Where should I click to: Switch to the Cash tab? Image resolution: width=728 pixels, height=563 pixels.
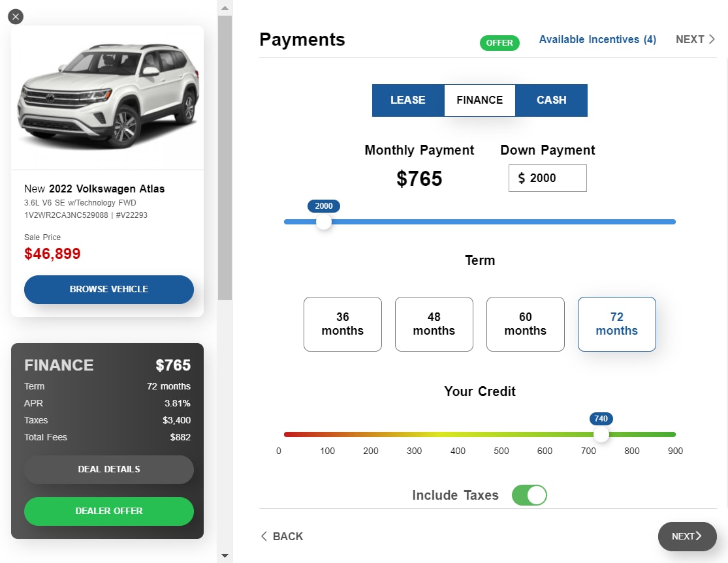[552, 100]
